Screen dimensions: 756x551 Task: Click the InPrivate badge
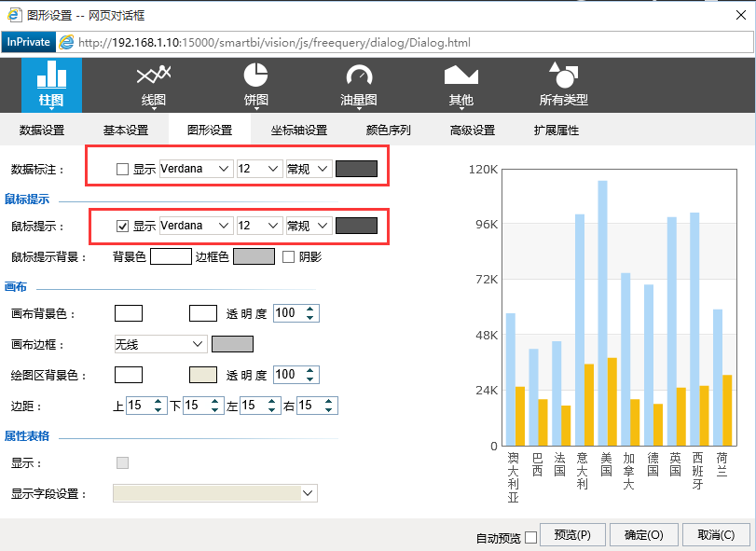pos(29,42)
